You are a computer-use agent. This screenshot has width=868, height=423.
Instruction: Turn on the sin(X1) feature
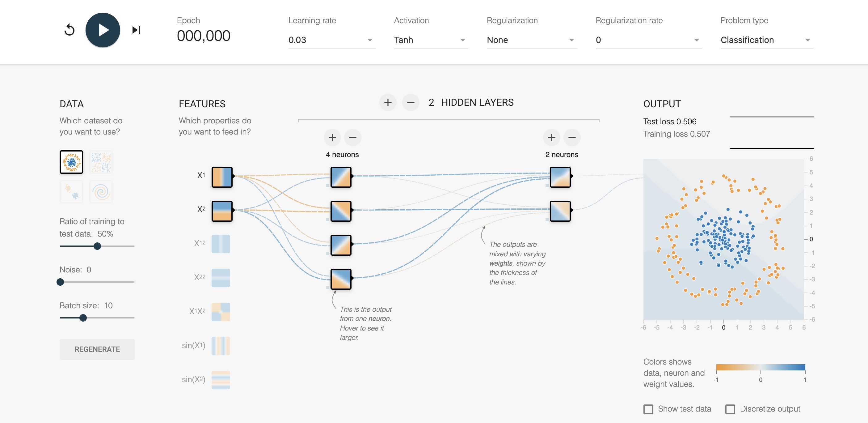[221, 346]
